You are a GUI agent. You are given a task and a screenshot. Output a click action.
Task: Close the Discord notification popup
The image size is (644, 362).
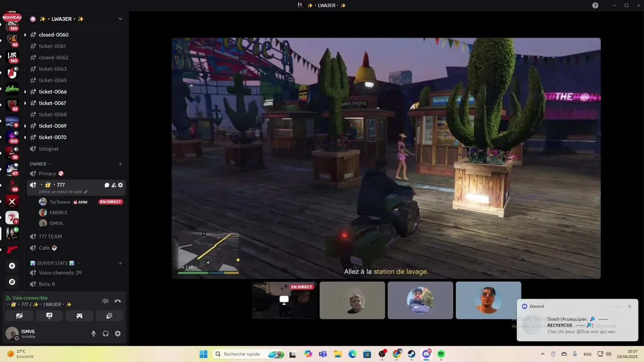629,306
